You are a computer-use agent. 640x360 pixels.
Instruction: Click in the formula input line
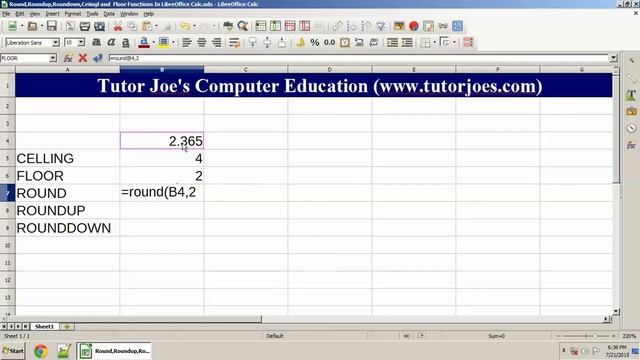[x=358, y=58]
